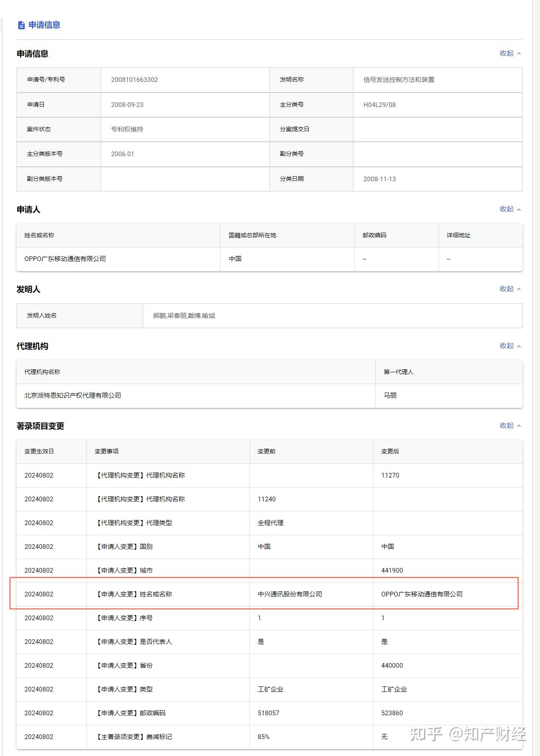This screenshot has height=756, width=540.
Task: Click main classification H04L29/08
Action: click(x=379, y=105)
